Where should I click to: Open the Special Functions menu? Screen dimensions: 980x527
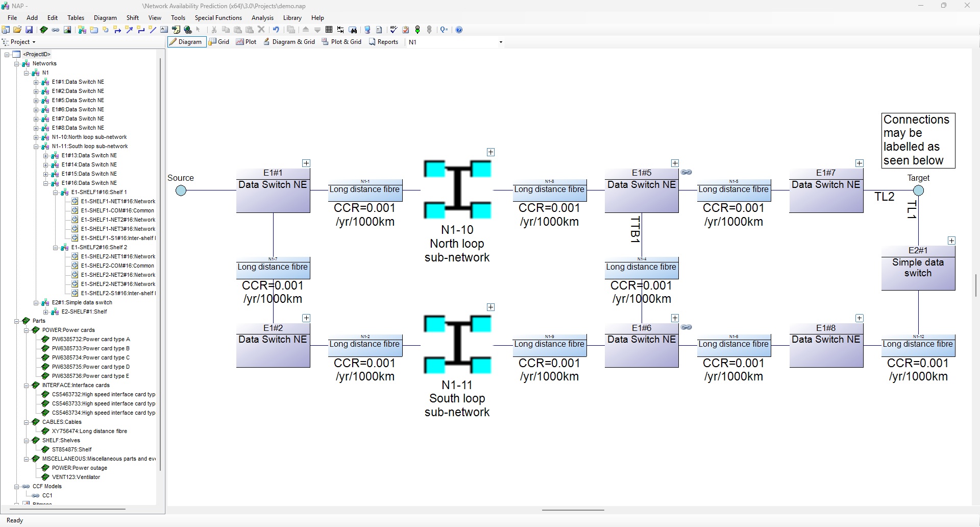218,18
